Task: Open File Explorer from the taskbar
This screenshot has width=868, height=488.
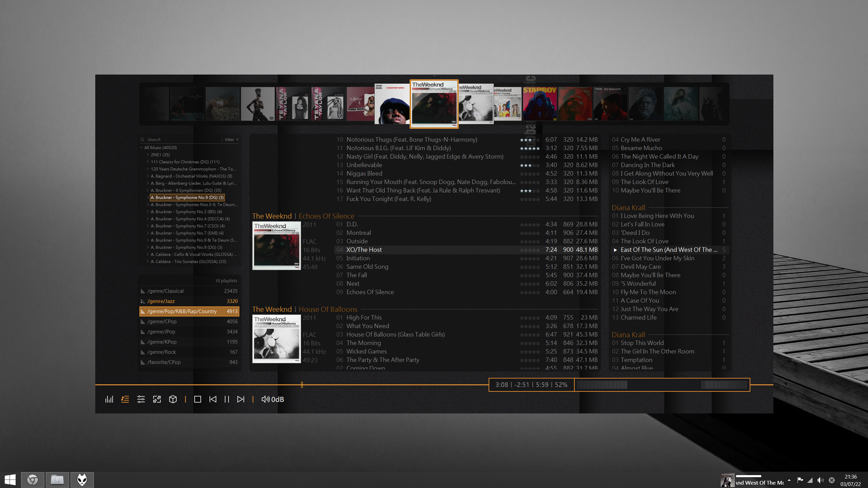Action: pyautogui.click(x=57, y=480)
